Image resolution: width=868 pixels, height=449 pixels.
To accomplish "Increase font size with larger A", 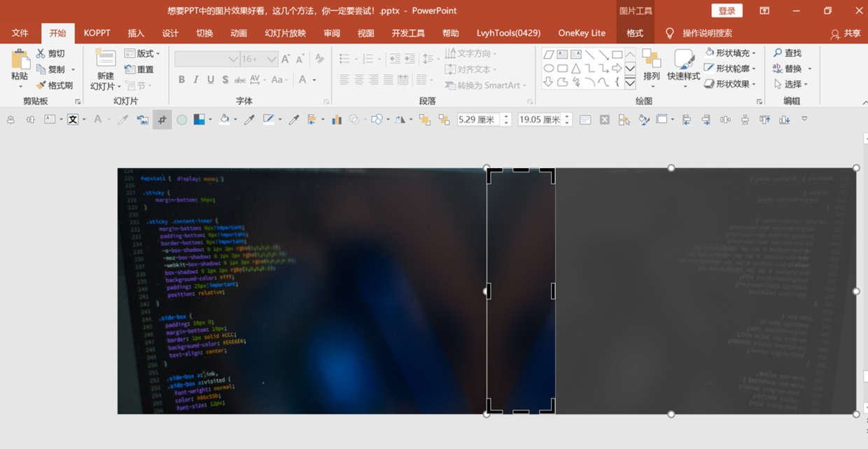I will click(286, 60).
